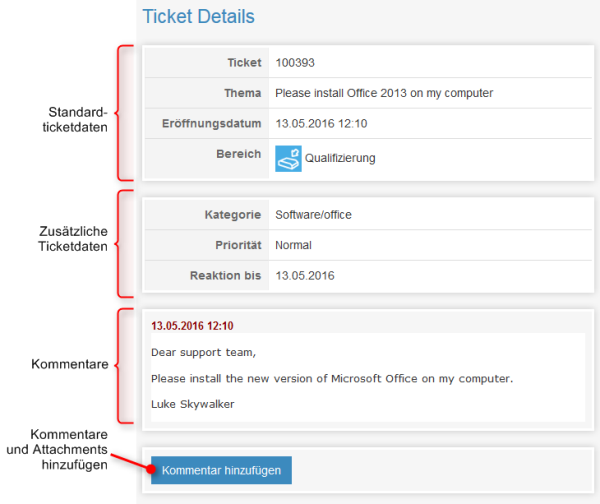Click the Qualifizierung area icon
Viewport: 600px width, 504px height.
click(x=288, y=158)
